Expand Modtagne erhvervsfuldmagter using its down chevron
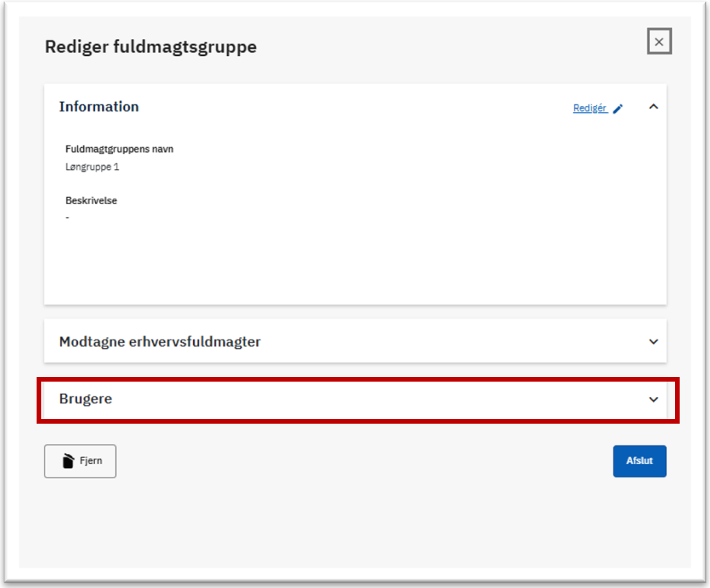The height and width of the screenshot is (588, 710). pos(653,342)
